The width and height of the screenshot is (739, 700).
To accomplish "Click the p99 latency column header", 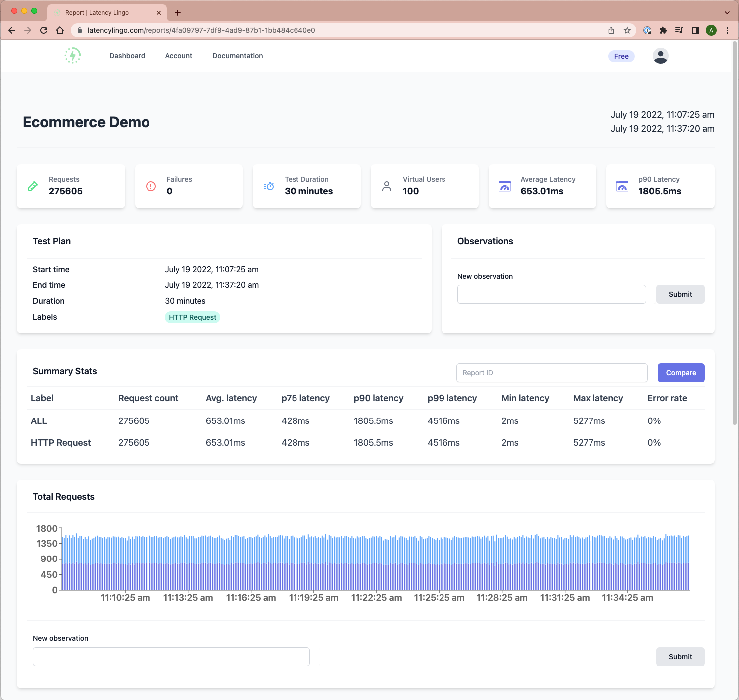I will (452, 398).
